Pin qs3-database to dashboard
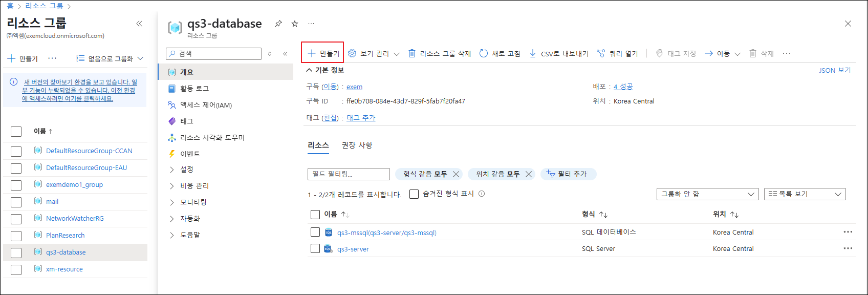Viewport: 868px width, 295px height. click(278, 24)
